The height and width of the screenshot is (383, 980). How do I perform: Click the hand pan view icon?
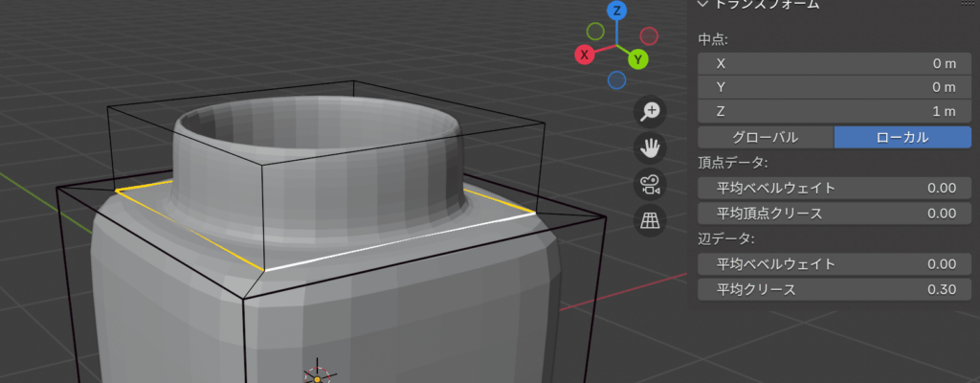pos(651,148)
